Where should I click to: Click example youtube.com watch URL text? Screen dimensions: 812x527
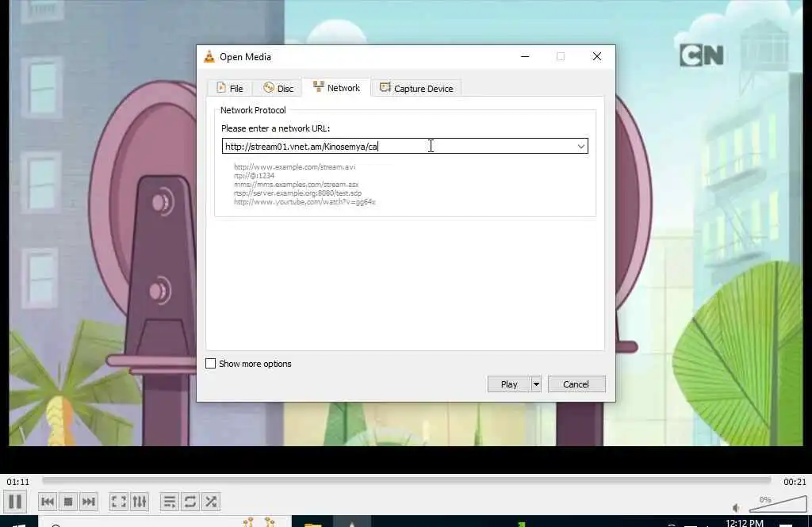click(304, 202)
